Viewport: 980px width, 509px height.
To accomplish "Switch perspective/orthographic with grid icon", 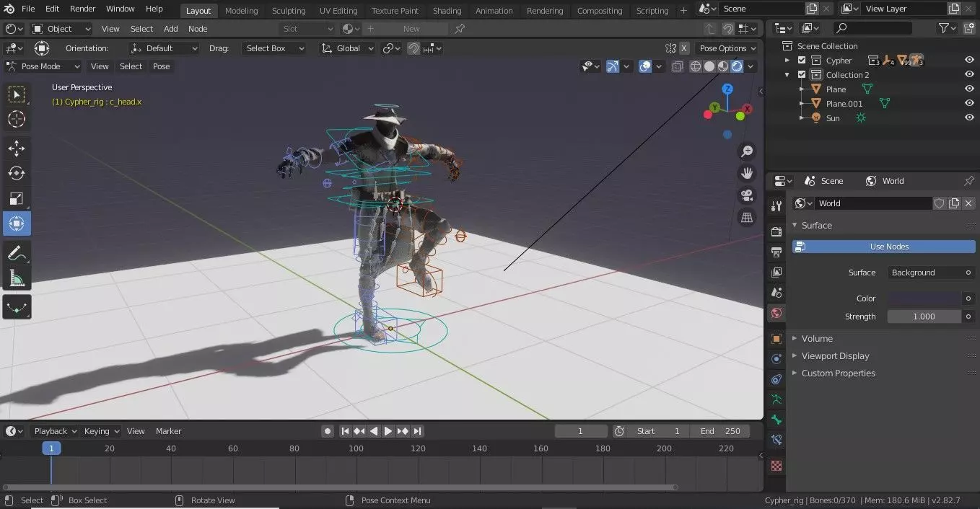I will [x=747, y=217].
